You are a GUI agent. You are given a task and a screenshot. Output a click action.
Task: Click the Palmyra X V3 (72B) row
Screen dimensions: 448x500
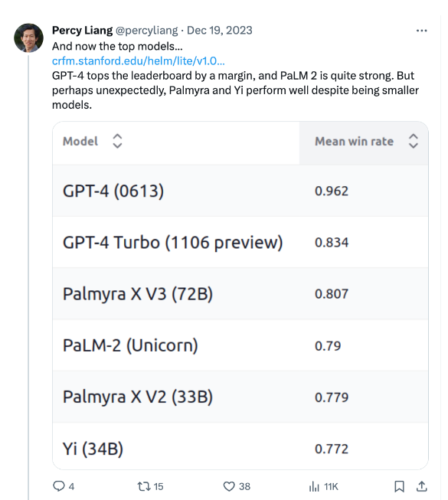tap(240, 294)
